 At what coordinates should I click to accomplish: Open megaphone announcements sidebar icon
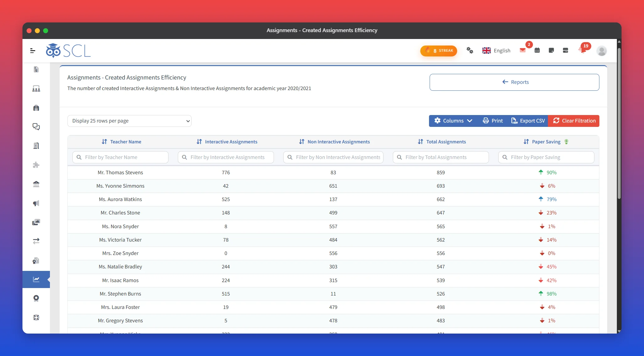36,203
